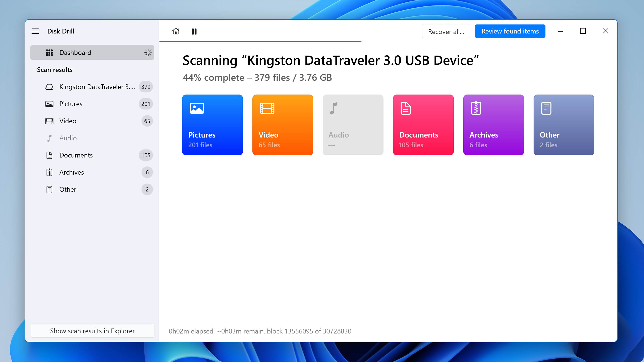644x362 pixels.
Task: Open the pink Documents tile
Action: [423, 125]
